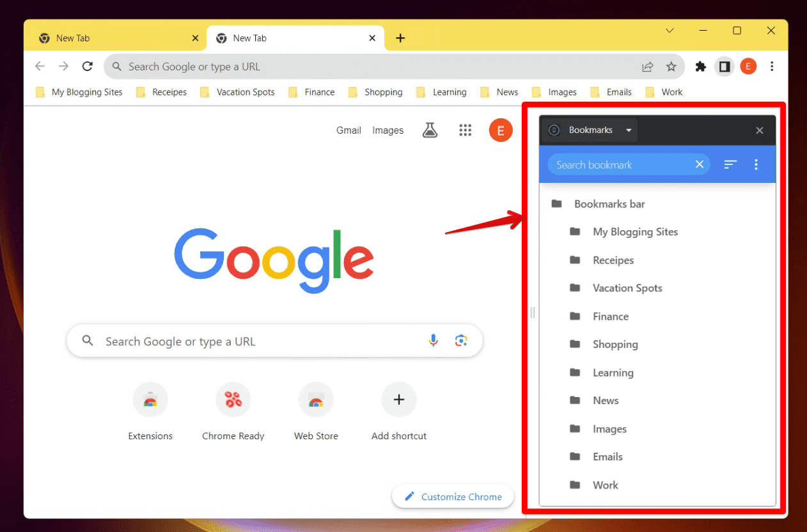Viewport: 807px width, 532px height.
Task: Open My Blogging Sites folder on bookmarks bar
Action: (79, 92)
